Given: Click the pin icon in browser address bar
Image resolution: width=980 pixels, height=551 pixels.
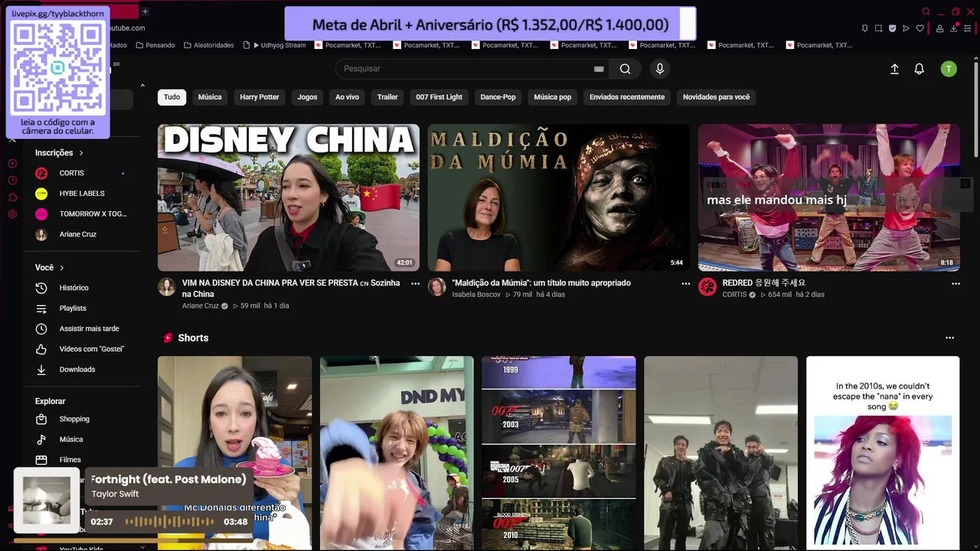Looking at the screenshot, I should click(x=864, y=28).
